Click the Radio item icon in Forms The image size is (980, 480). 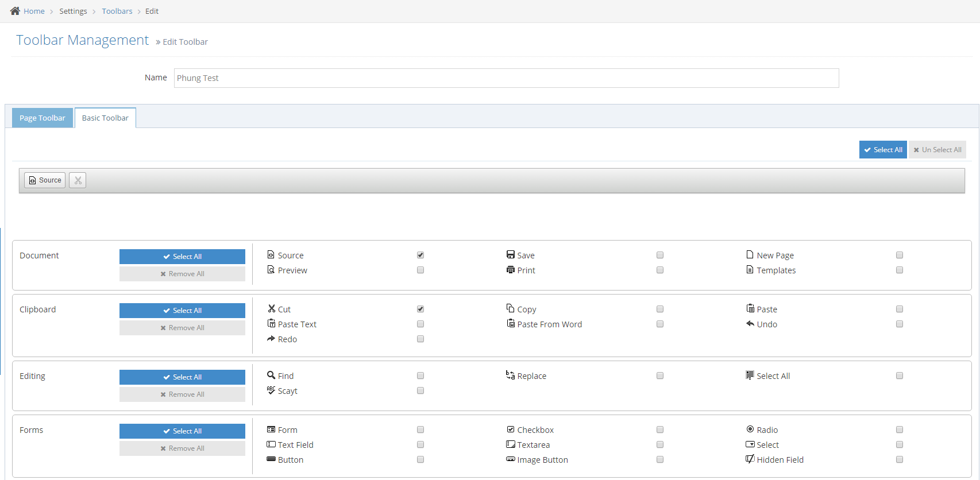coord(750,429)
